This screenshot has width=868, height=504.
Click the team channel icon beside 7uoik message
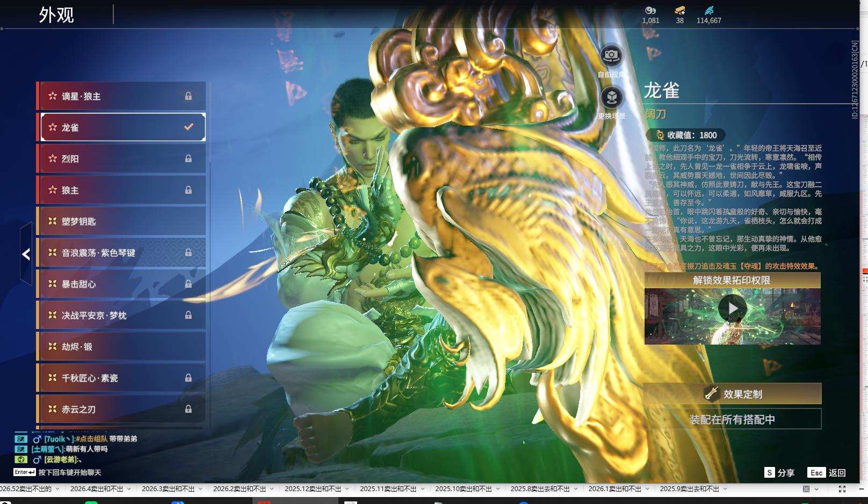(x=20, y=439)
